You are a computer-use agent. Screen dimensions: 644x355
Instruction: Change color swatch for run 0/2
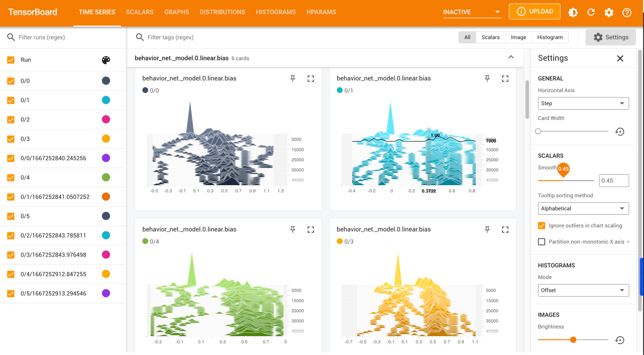click(x=106, y=120)
